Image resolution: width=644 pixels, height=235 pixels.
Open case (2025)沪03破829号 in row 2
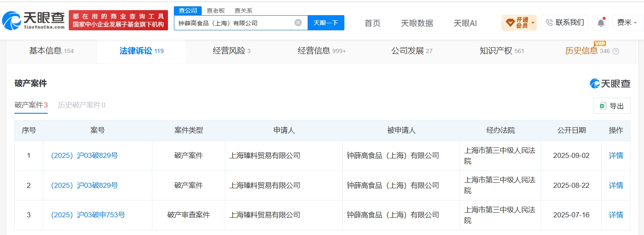pos(84,185)
